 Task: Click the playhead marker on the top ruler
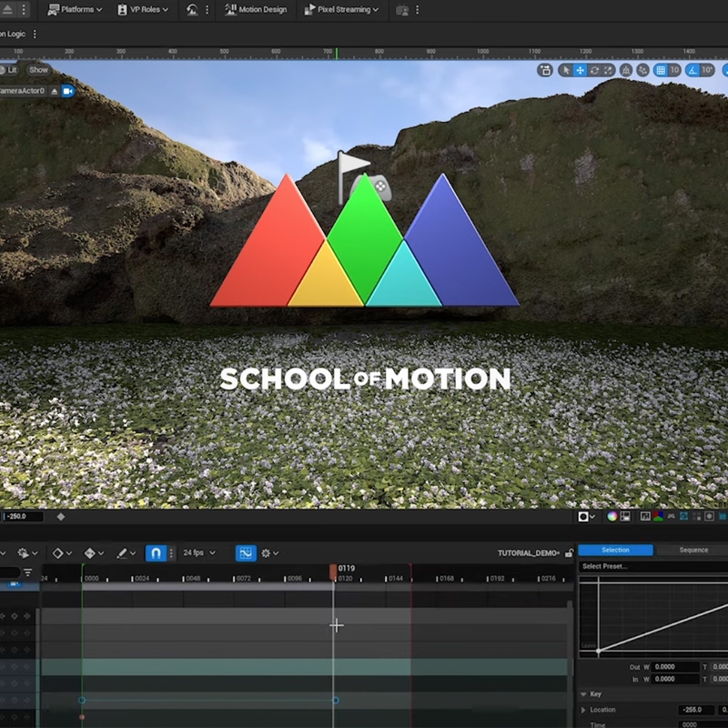click(337, 54)
